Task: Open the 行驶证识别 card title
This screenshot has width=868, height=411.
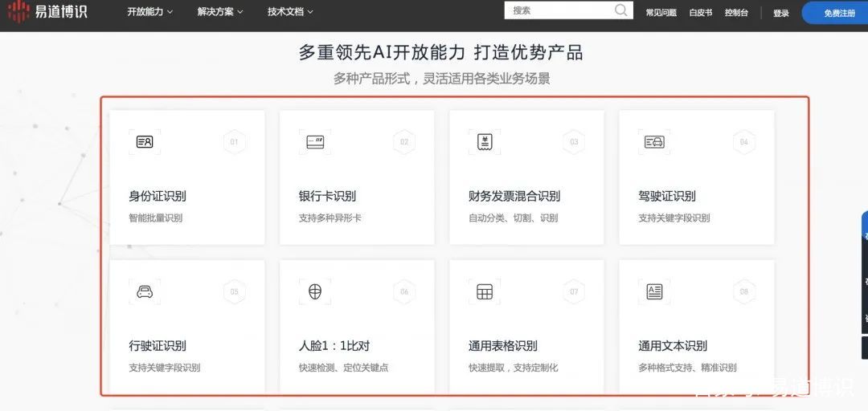Action: click(x=158, y=346)
